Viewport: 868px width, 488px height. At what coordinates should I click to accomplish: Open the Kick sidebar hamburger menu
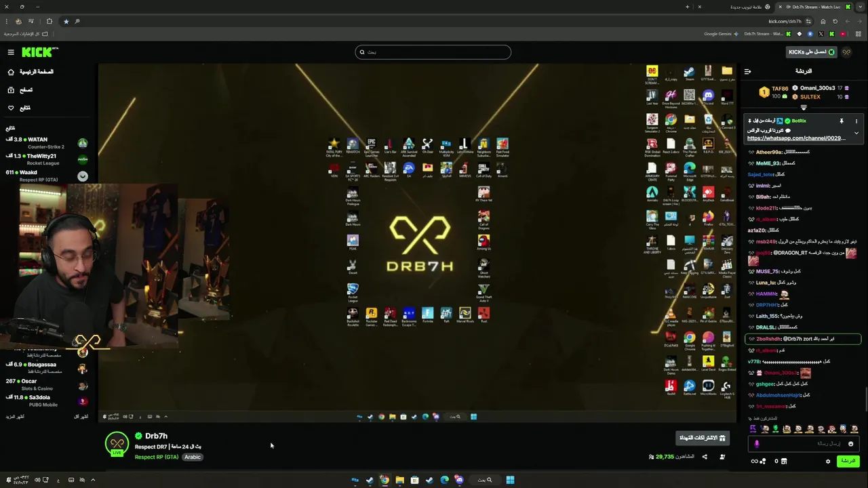[11, 52]
